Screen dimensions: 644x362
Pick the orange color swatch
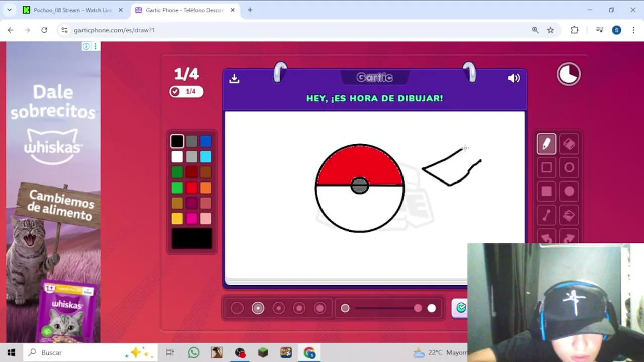pyautogui.click(x=206, y=188)
